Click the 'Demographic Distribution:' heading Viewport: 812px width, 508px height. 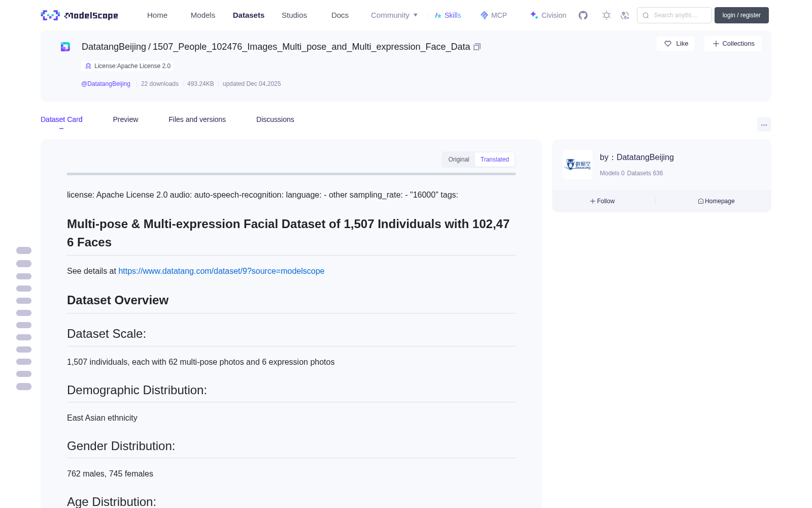[137, 390]
